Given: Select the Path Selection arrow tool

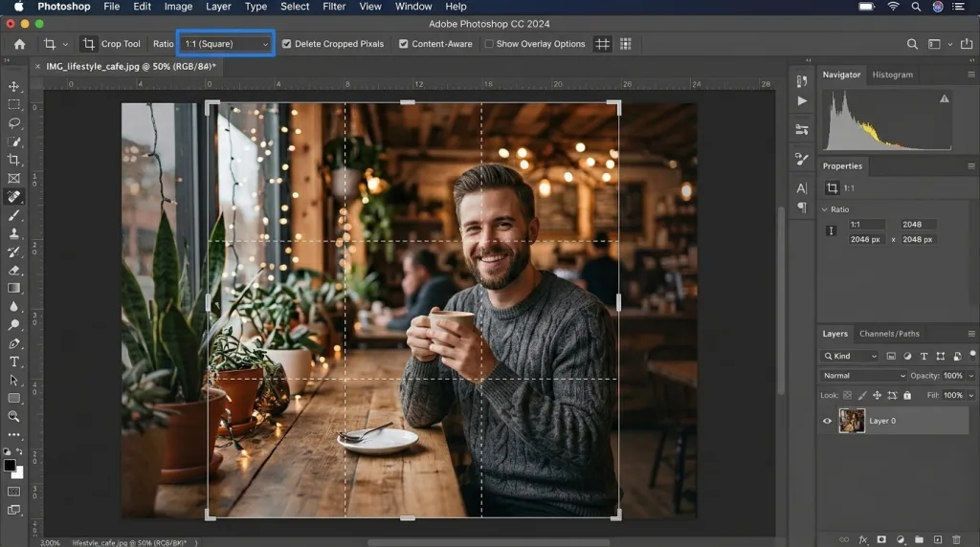Looking at the screenshot, I should click(x=13, y=380).
